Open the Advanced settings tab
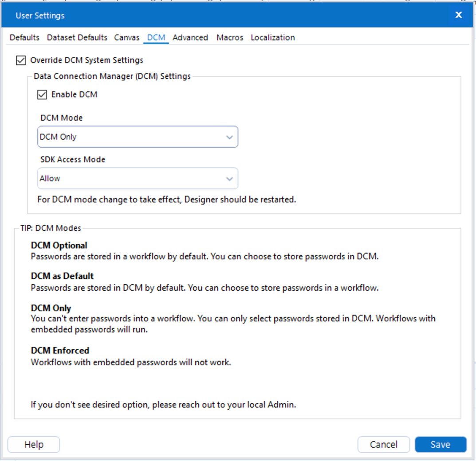476x461 pixels. pyautogui.click(x=190, y=38)
